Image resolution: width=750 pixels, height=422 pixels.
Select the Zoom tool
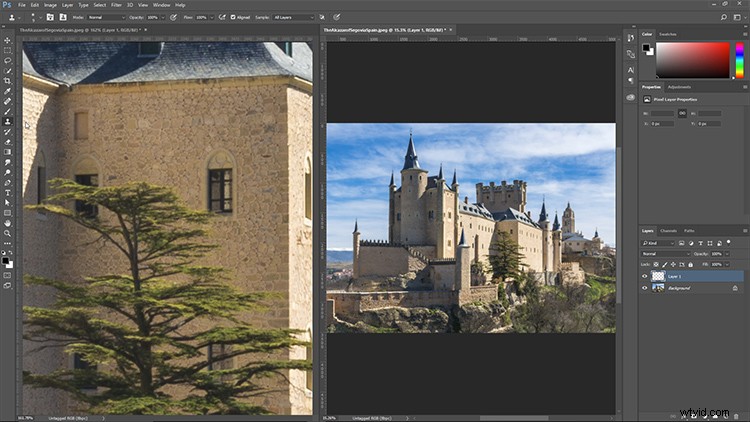click(x=7, y=233)
